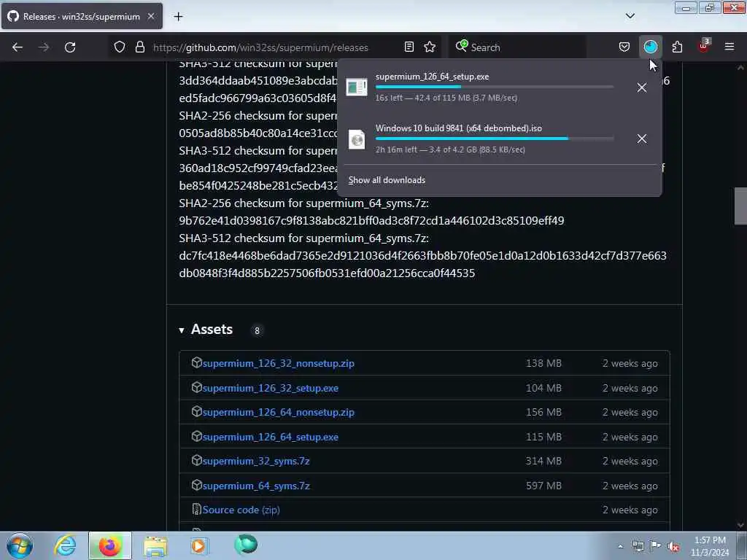Click the Firefox taskbar icon

click(109, 545)
